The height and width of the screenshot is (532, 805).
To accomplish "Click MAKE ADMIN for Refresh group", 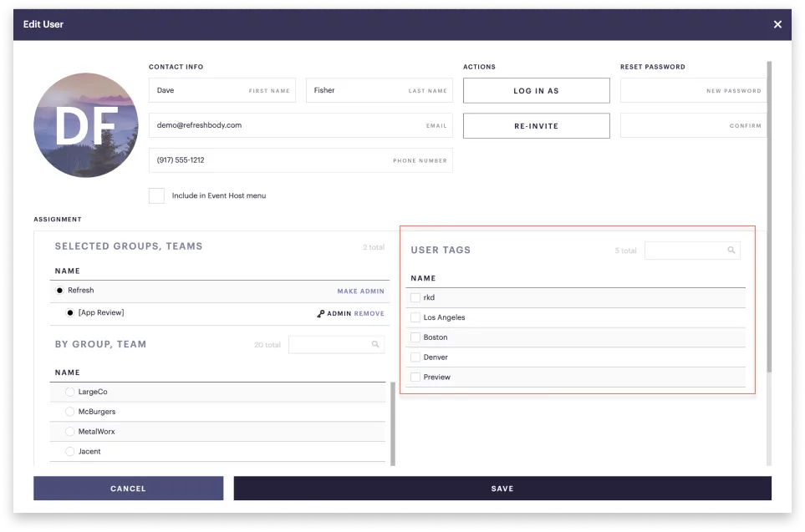I will (360, 291).
